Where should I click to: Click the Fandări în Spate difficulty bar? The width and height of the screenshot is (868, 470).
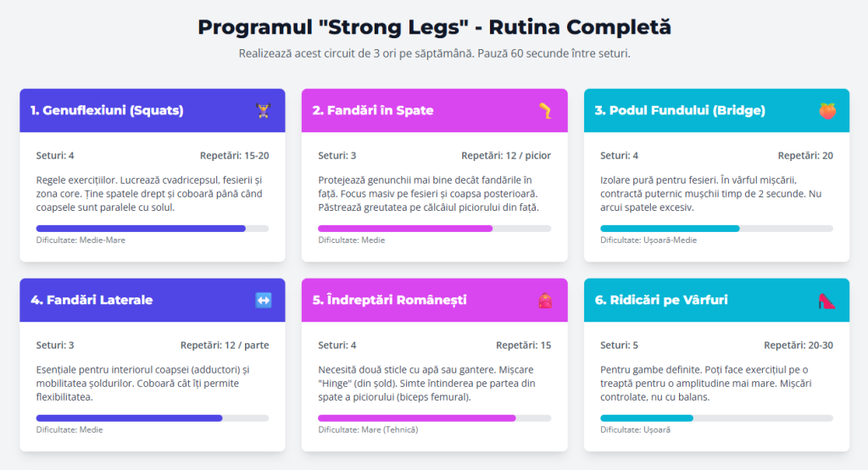434,229
